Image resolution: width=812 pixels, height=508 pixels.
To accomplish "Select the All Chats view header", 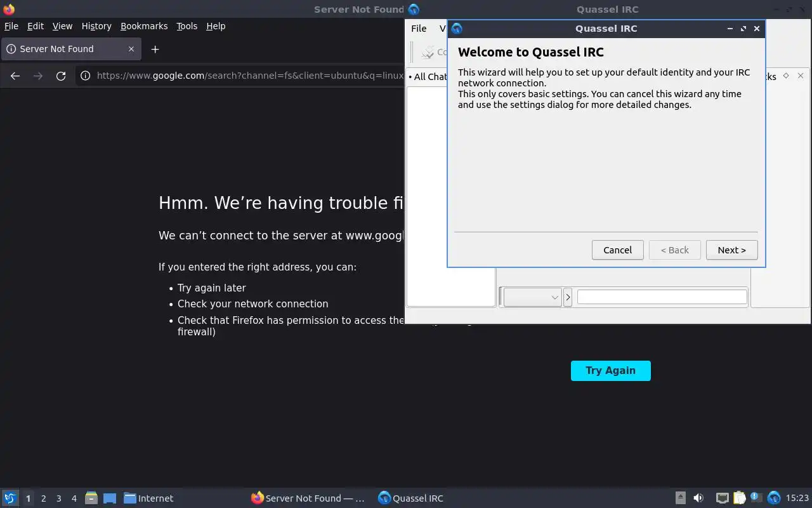I will [x=429, y=77].
